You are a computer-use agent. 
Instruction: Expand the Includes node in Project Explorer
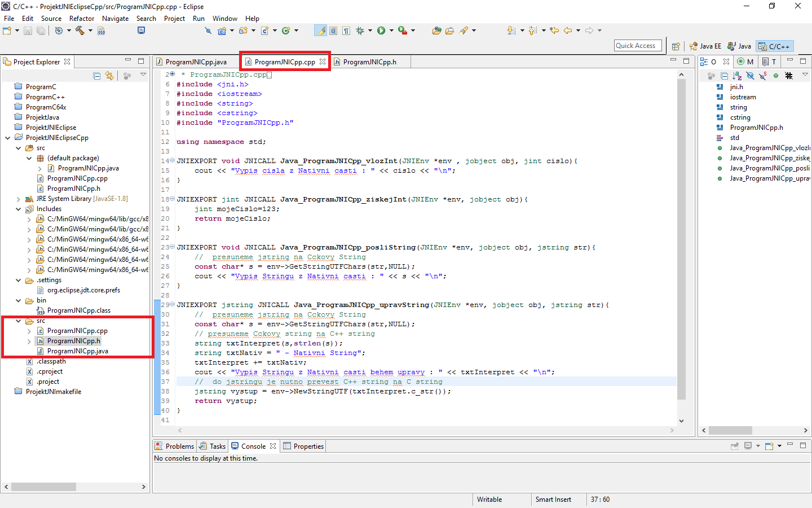18,208
